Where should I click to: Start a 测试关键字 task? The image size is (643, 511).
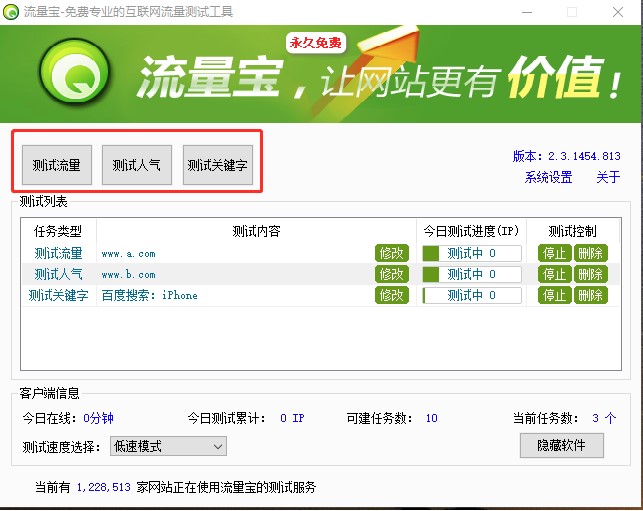pos(218,165)
